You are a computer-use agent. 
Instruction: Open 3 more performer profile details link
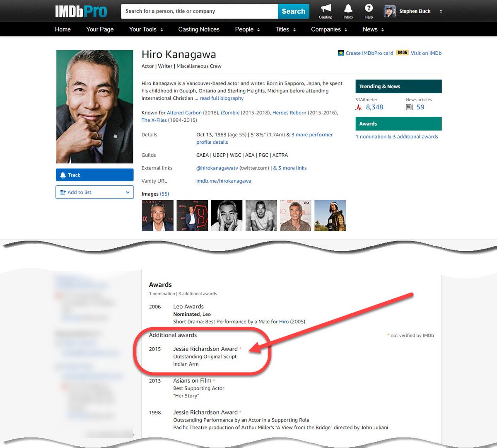[265, 138]
